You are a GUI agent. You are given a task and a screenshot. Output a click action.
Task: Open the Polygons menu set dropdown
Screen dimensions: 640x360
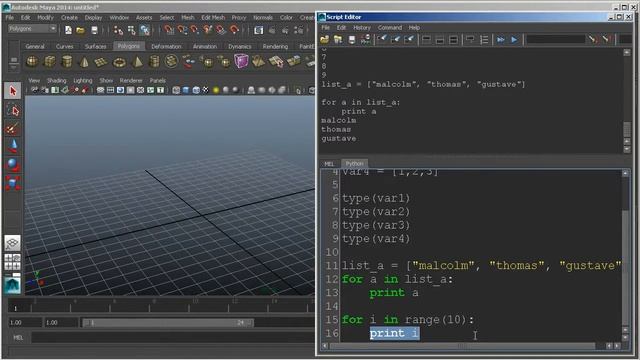pyautogui.click(x=32, y=29)
